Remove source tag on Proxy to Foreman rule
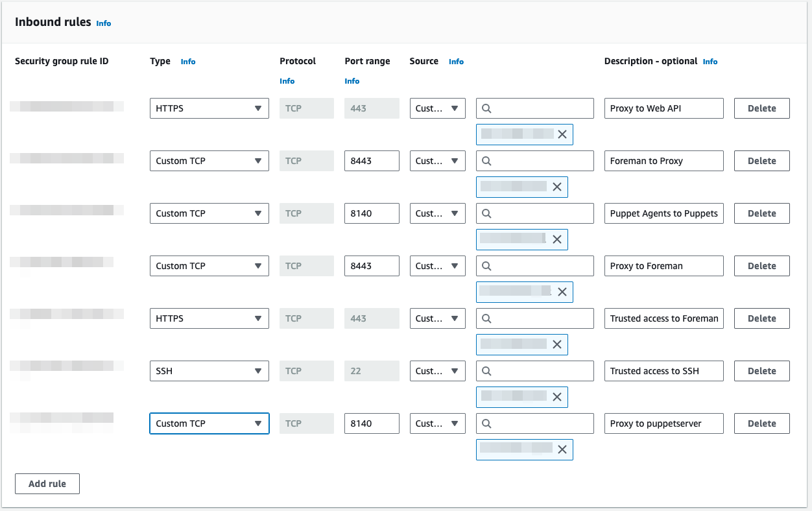 point(562,292)
